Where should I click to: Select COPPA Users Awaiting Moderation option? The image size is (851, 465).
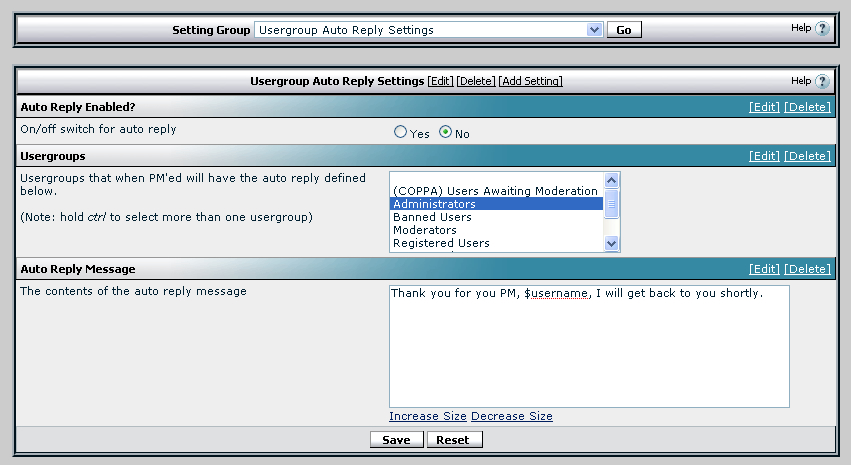coord(496,191)
